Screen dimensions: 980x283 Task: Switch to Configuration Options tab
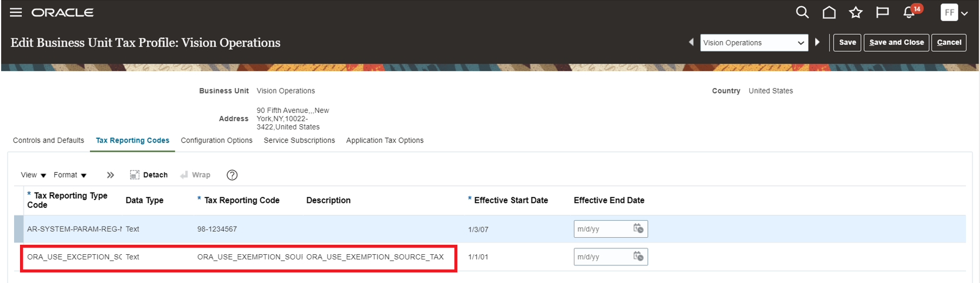[x=217, y=140]
